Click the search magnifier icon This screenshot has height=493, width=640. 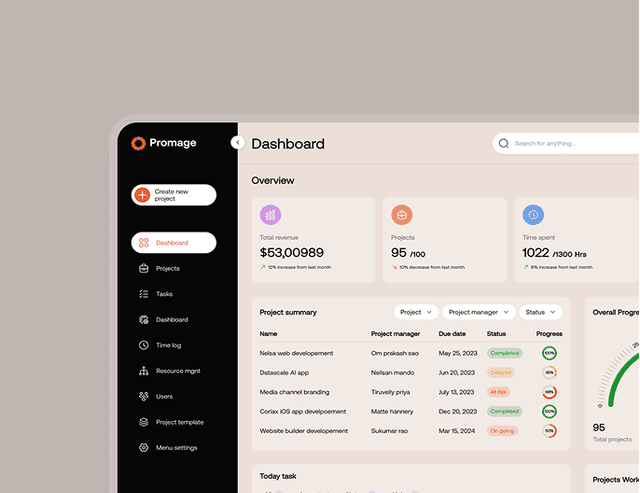click(x=504, y=144)
